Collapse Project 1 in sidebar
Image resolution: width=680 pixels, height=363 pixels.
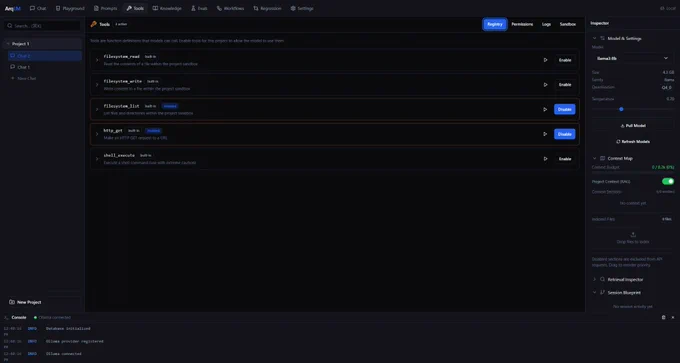coord(8,44)
